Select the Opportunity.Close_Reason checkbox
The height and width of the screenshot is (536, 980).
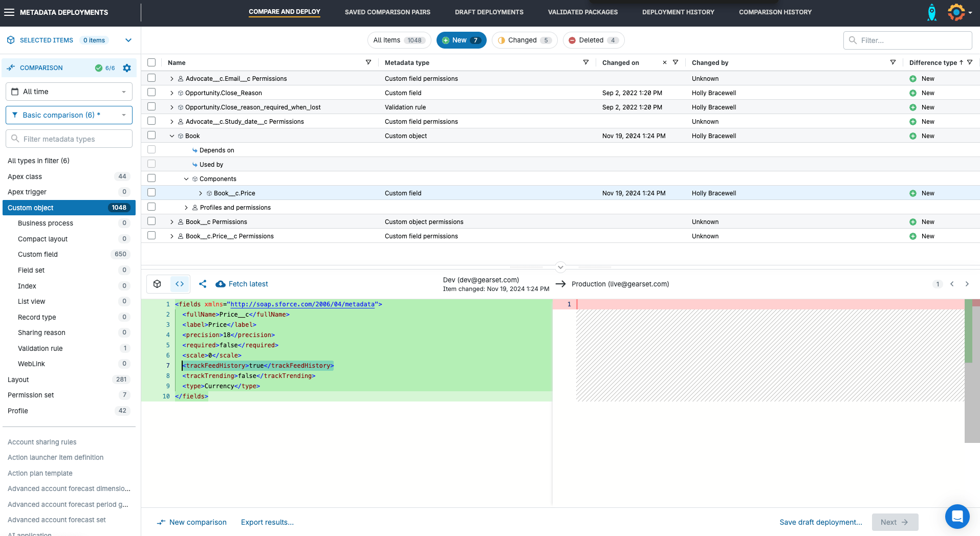pyautogui.click(x=151, y=93)
